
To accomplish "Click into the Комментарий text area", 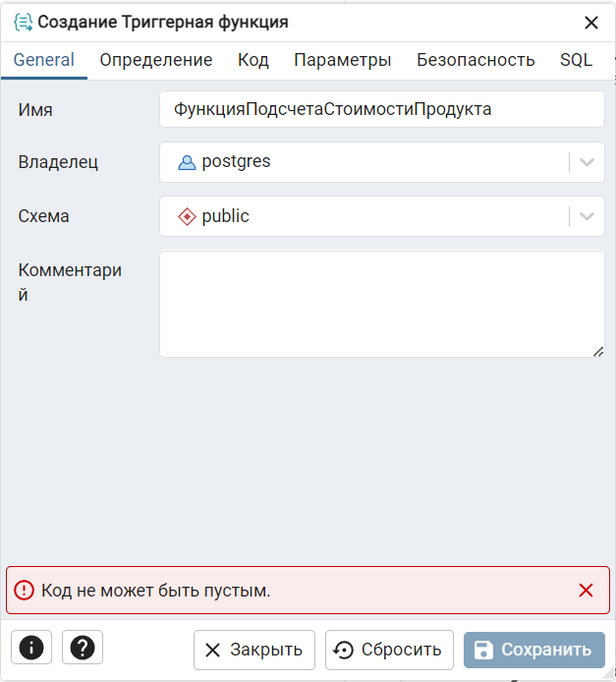I will pos(382,304).
